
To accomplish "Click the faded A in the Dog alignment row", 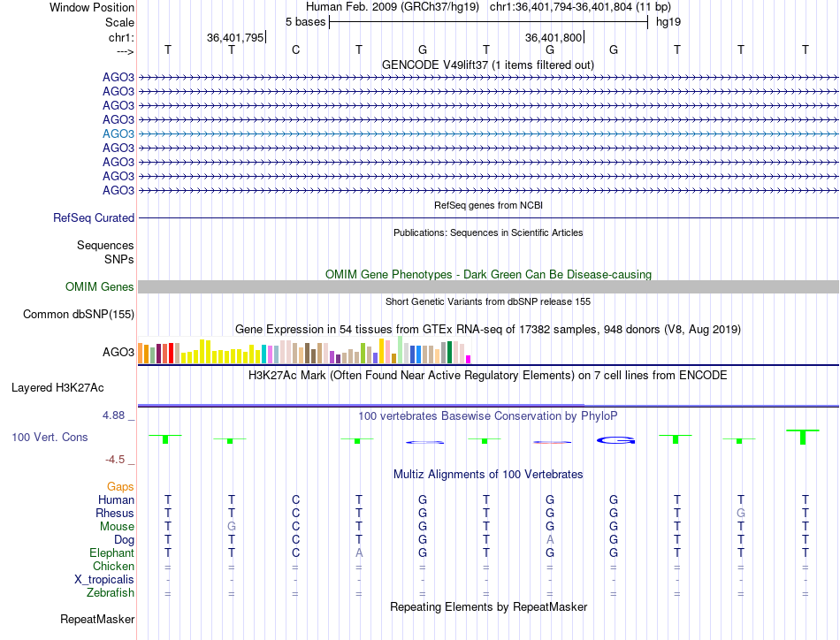I will point(550,540).
